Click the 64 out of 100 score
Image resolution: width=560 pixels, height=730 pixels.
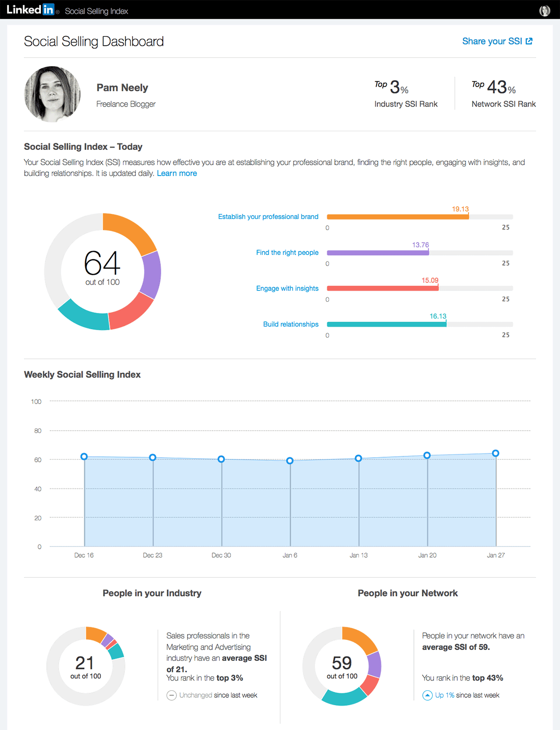click(x=102, y=268)
